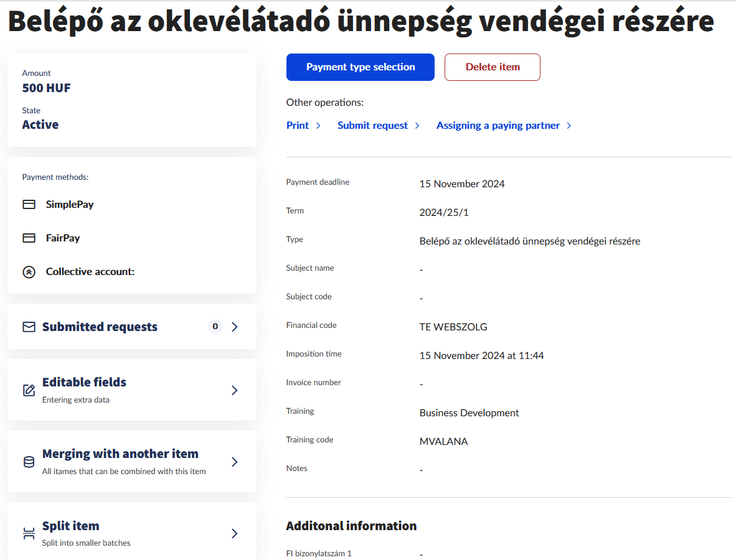Click the Submitted requests count badge
The width and height of the screenshot is (736, 560).
(215, 327)
